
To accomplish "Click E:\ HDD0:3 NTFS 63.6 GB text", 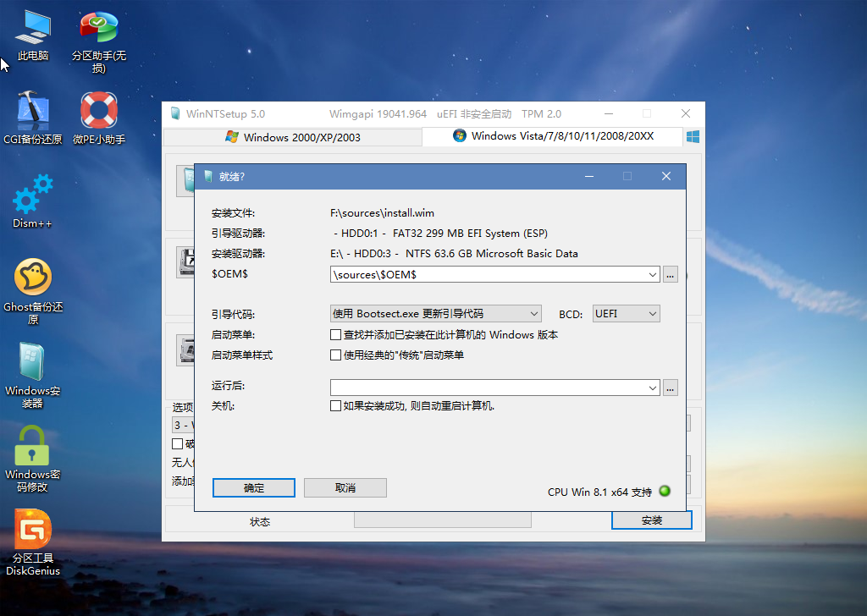I will [x=454, y=254].
